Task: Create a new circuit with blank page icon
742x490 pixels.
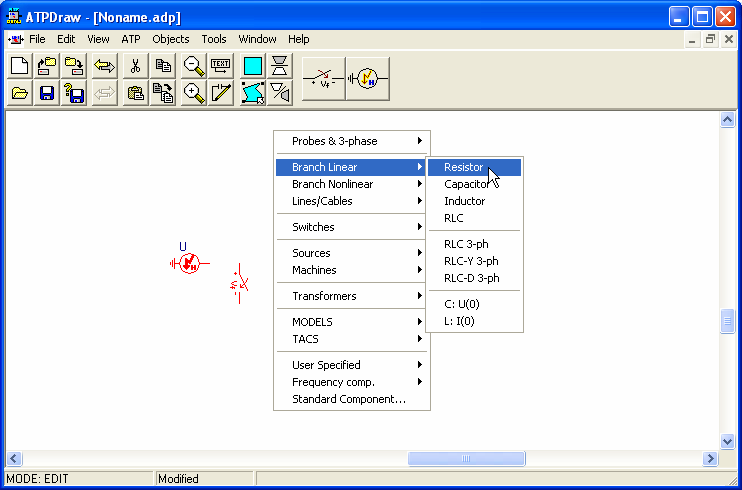Action: pyautogui.click(x=19, y=65)
